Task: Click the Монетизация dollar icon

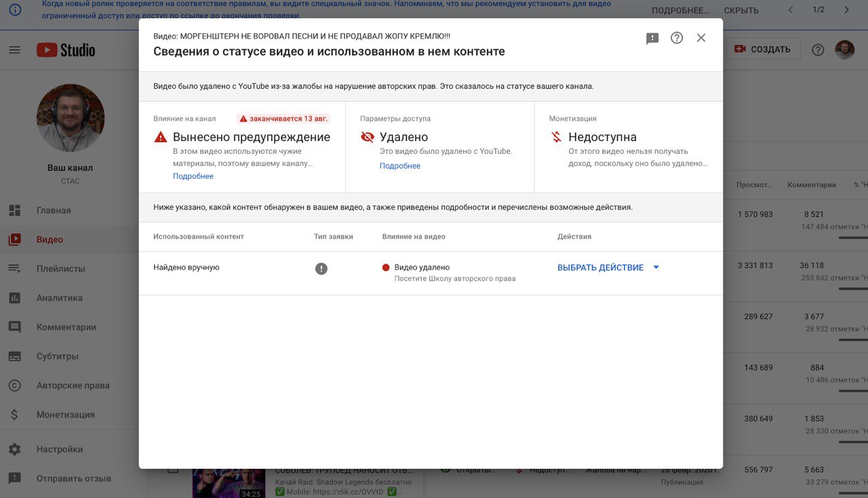Action: click(14, 415)
